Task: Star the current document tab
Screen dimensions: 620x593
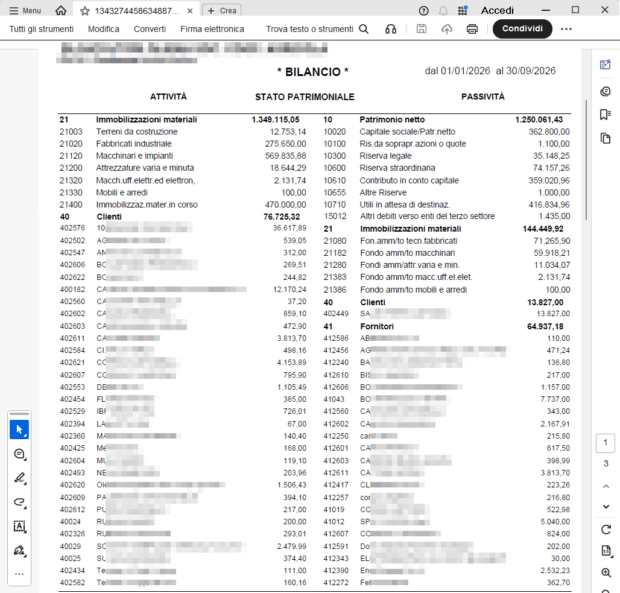Action: [85, 11]
